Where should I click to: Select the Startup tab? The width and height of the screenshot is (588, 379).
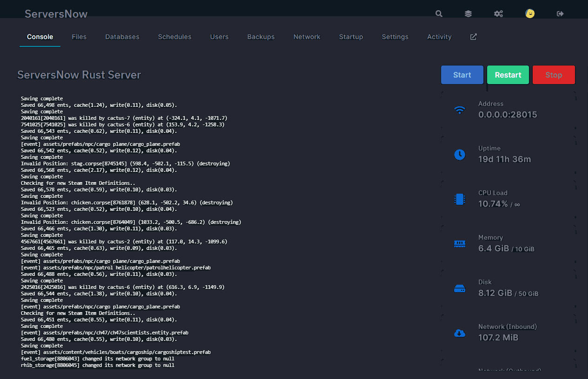351,37
